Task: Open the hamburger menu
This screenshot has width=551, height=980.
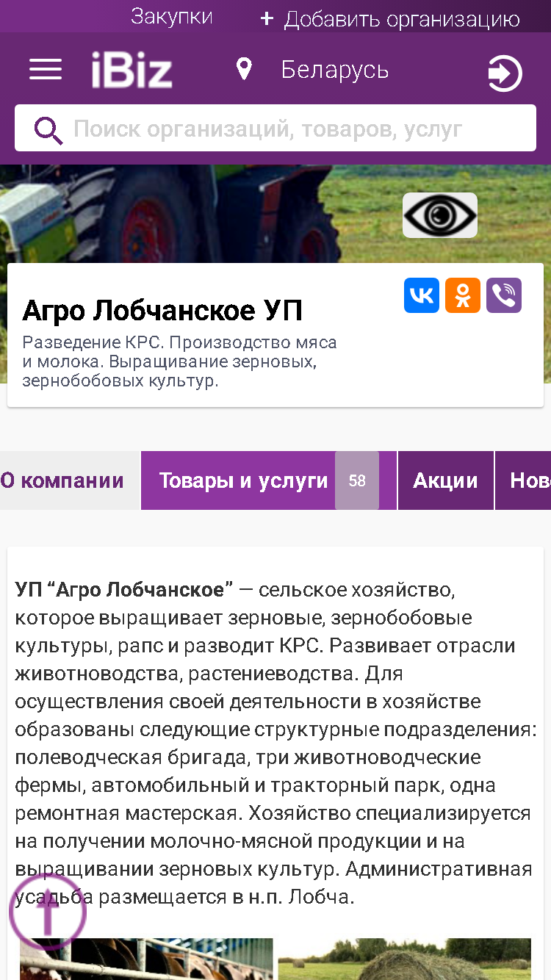Action: [x=46, y=70]
